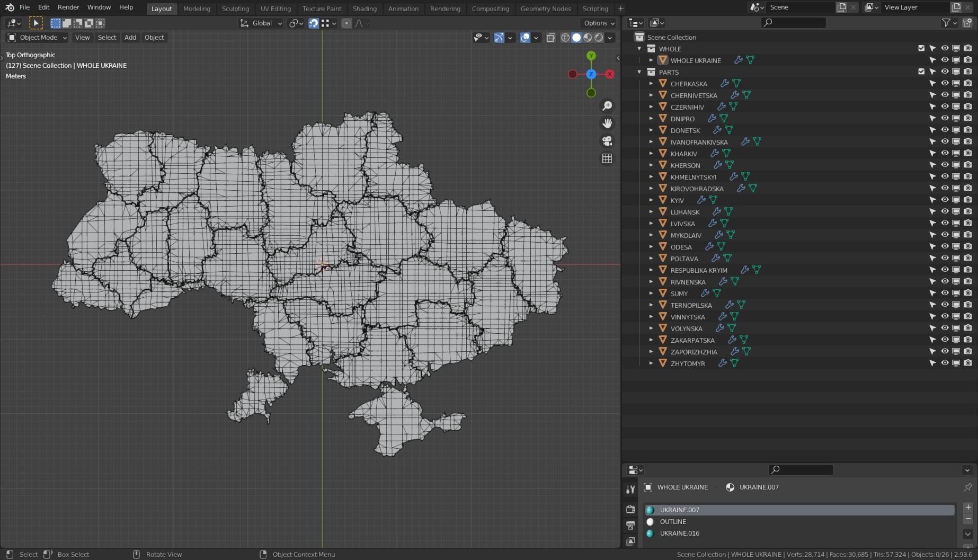Open the viewport View menu

point(82,38)
